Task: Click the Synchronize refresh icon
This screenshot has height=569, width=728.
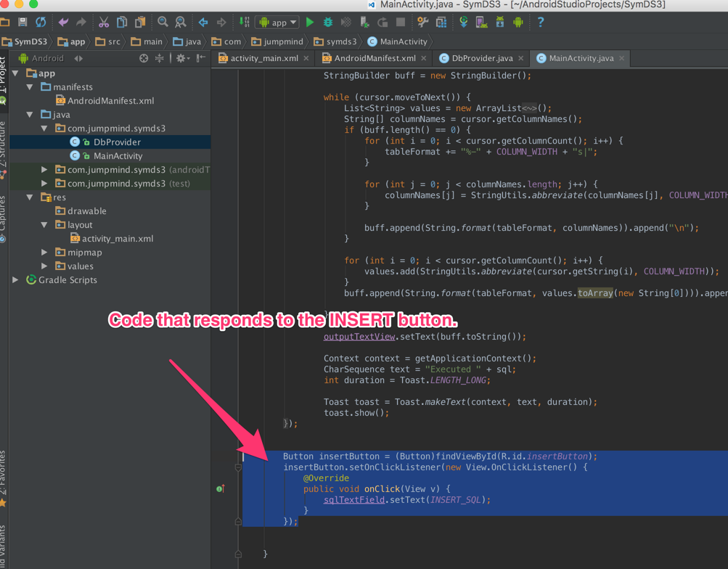Action: click(41, 22)
